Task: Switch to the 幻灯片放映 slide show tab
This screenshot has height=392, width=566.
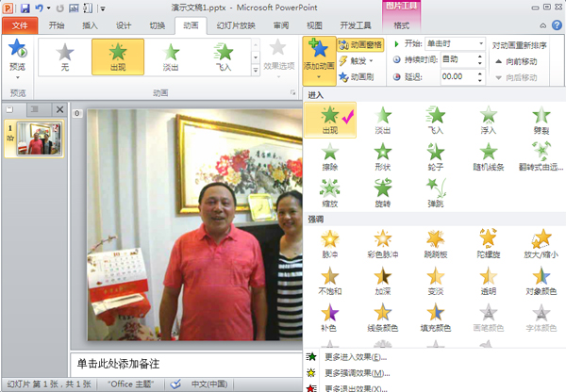Action: (x=236, y=25)
